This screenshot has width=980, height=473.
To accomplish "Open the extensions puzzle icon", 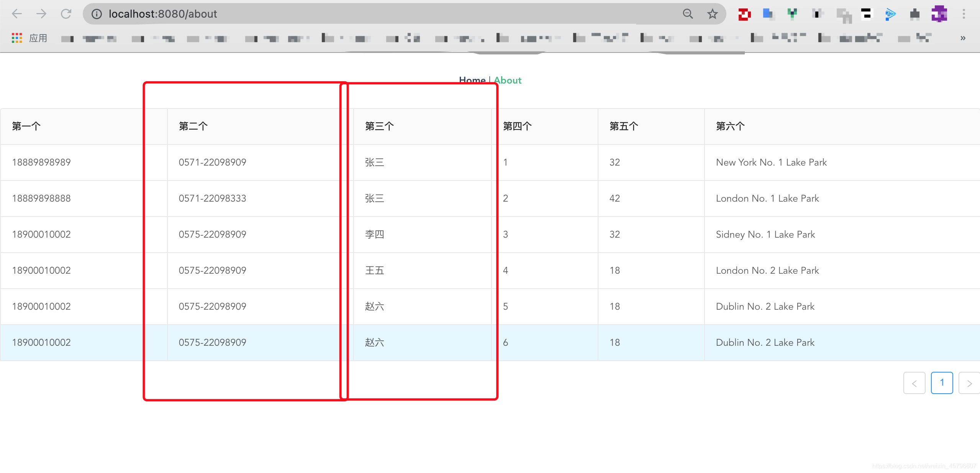I will (915, 14).
